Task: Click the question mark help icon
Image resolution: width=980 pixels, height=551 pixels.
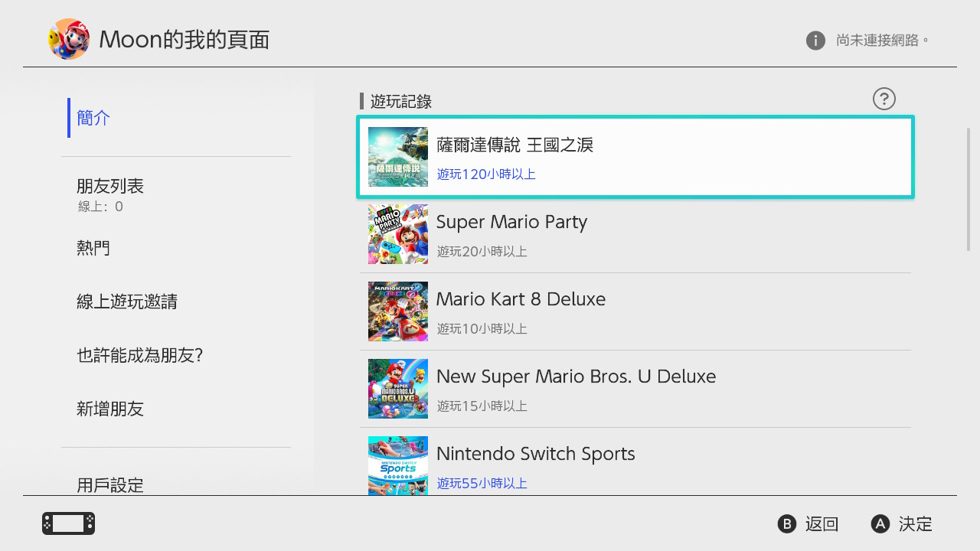Action: pos(884,99)
